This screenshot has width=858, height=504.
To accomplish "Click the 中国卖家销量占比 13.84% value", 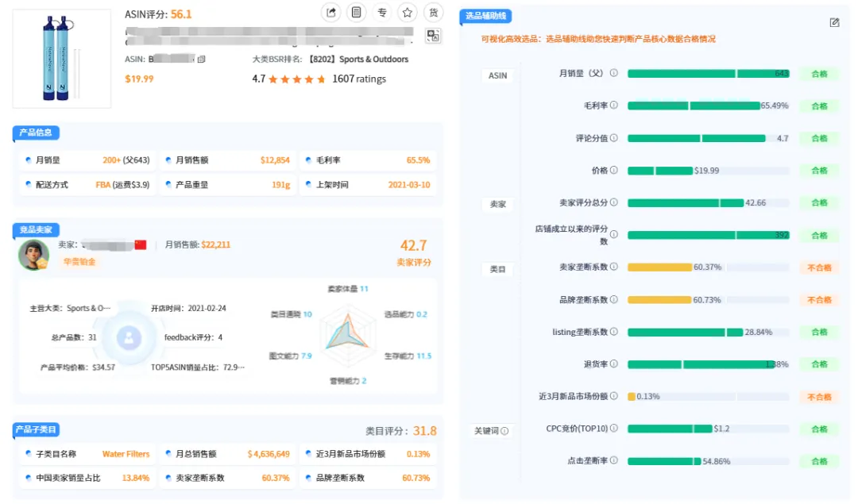I will click(136, 478).
